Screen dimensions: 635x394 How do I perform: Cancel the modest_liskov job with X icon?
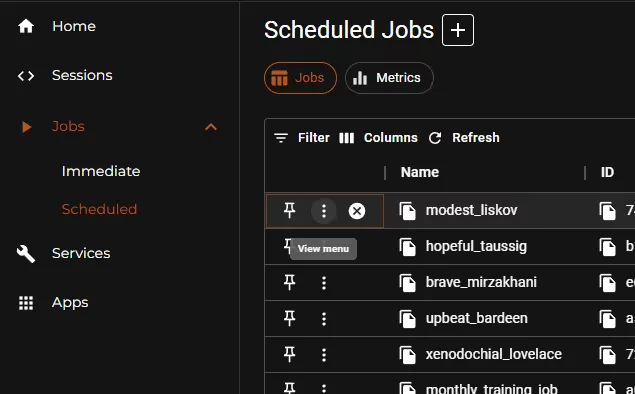[x=357, y=211]
